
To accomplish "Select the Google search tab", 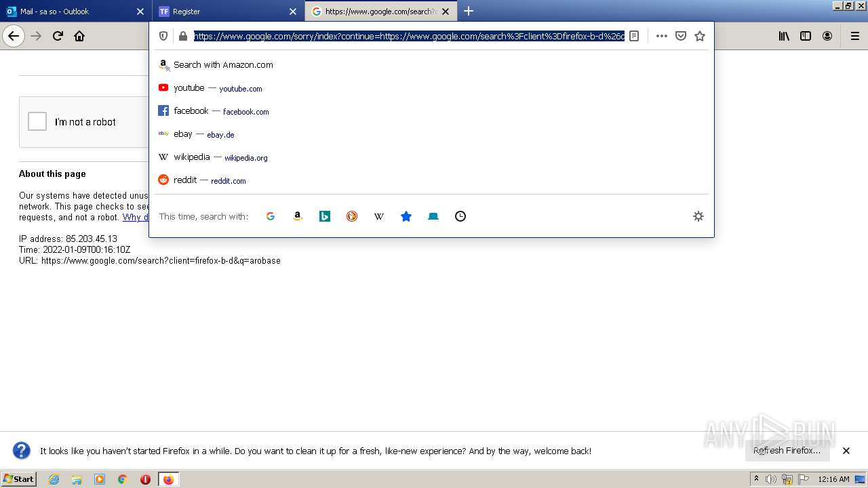I will [380, 12].
